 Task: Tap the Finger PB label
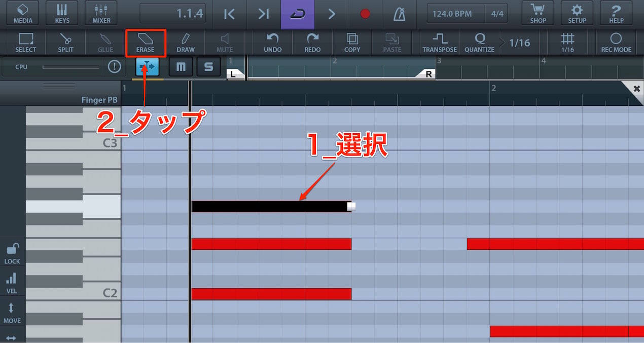[x=99, y=100]
